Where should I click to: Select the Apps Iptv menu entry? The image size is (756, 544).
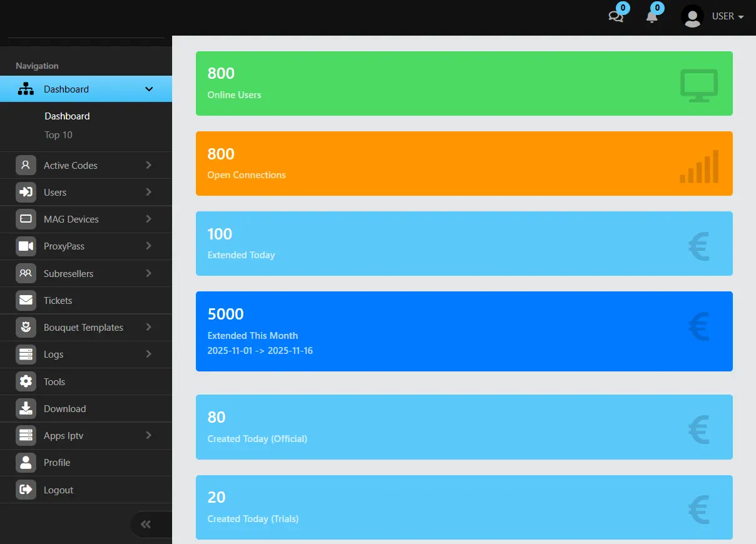point(63,436)
